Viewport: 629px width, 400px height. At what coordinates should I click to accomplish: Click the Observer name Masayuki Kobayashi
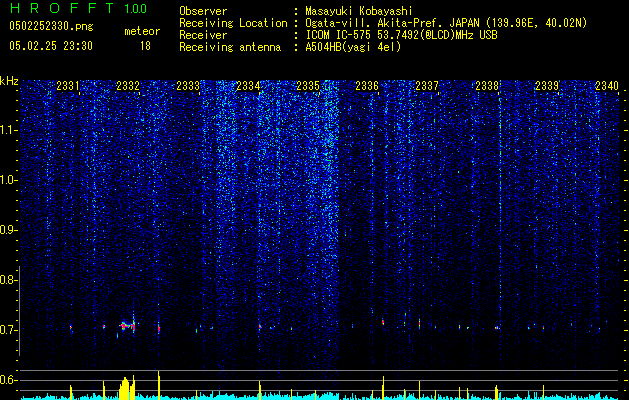pyautogui.click(x=359, y=11)
